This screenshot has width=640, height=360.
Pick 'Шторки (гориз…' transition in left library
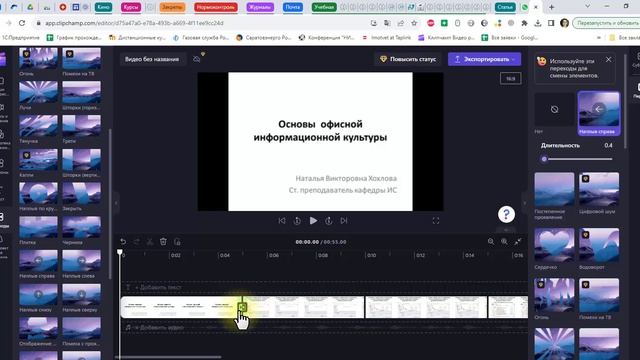click(x=82, y=92)
